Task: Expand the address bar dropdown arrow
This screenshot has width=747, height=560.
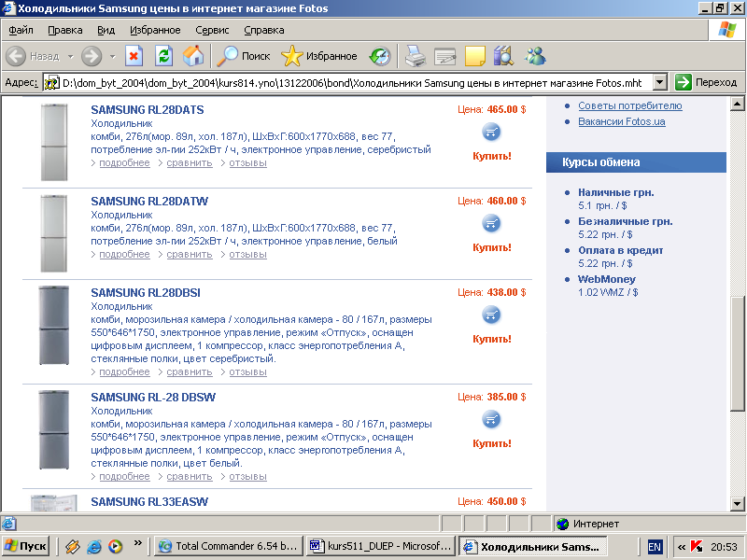Action: tap(659, 82)
